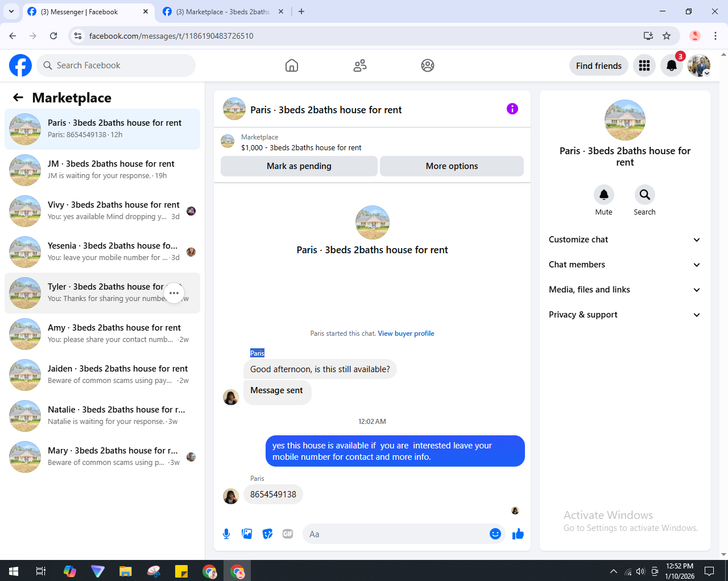Open the Natalie conversation in the list
The width and height of the screenshot is (728, 581).
pyautogui.click(x=102, y=416)
